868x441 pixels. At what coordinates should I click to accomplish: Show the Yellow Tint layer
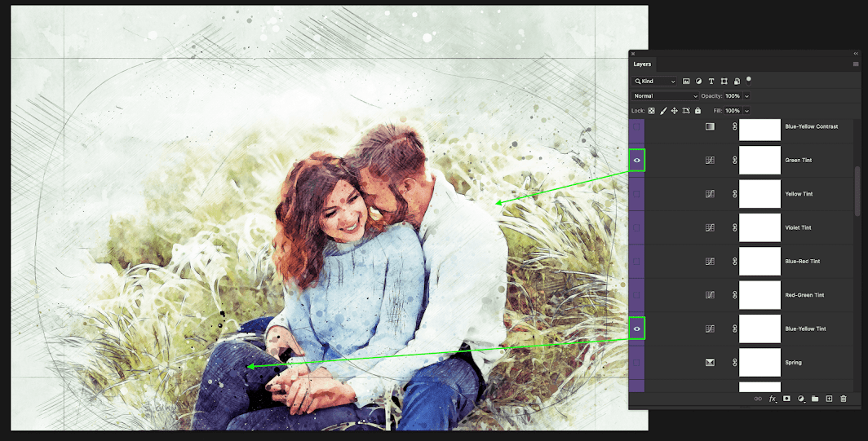click(x=636, y=194)
